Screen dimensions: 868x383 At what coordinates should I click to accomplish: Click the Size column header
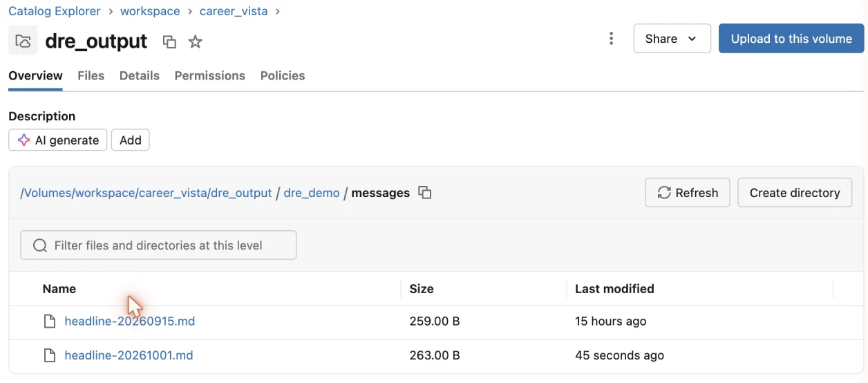tap(422, 289)
